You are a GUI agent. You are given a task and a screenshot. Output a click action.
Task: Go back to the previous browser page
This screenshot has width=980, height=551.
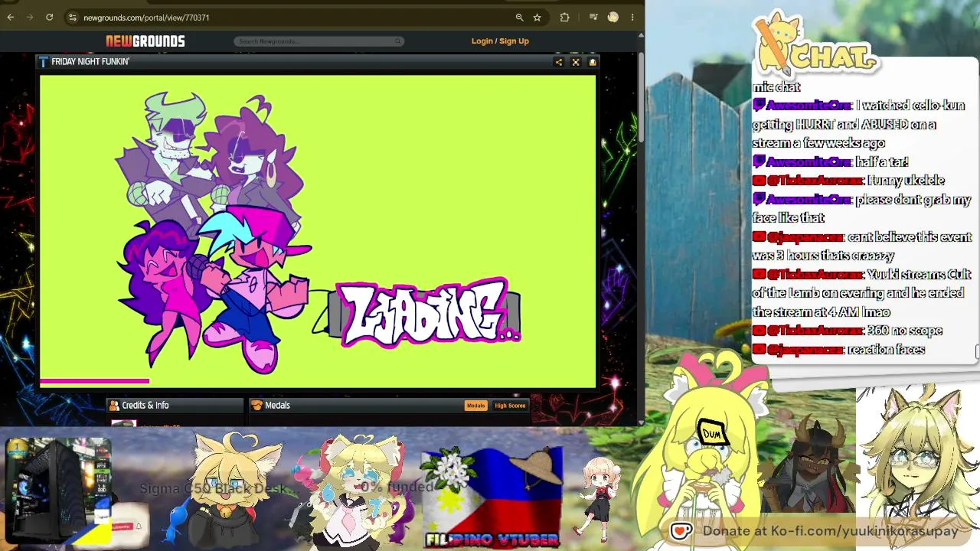[x=11, y=17]
